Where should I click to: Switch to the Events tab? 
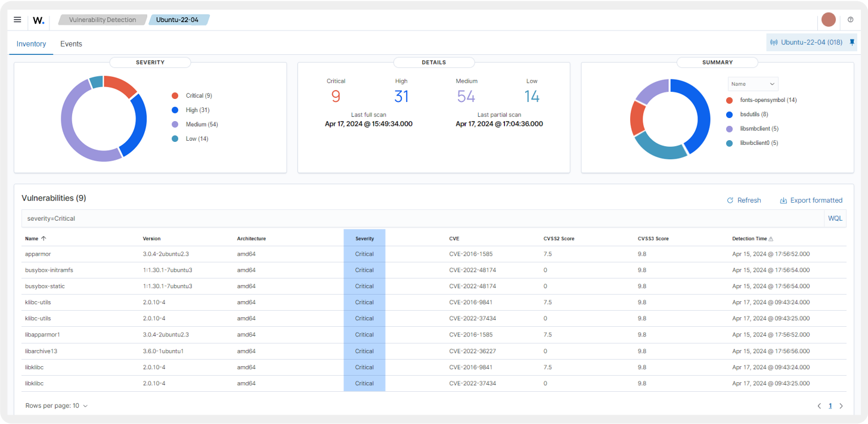click(71, 44)
